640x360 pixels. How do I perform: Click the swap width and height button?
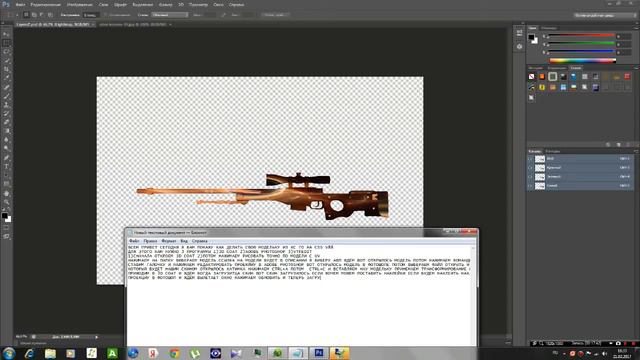(223, 15)
